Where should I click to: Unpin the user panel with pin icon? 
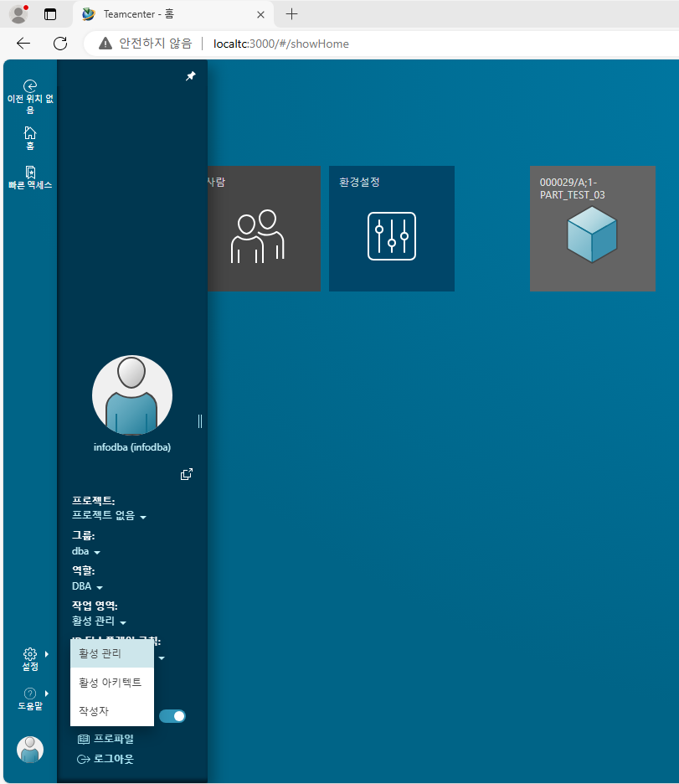(x=190, y=76)
